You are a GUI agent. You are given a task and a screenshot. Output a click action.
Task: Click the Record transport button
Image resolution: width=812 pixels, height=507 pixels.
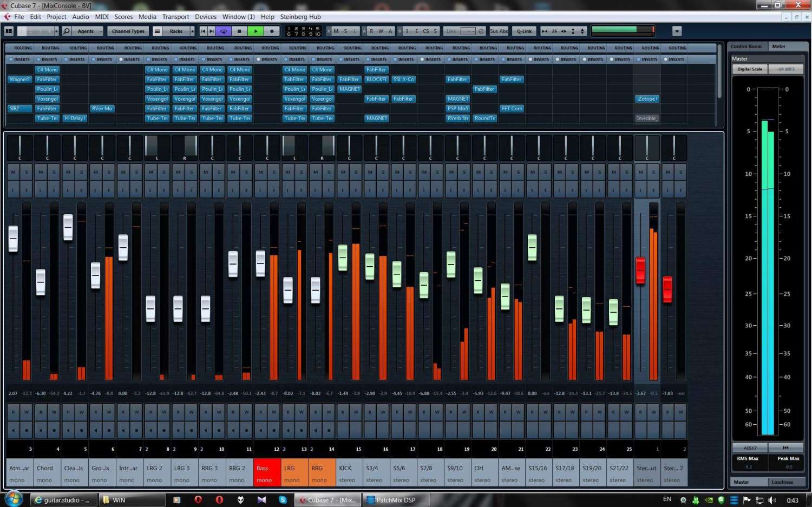point(272,31)
